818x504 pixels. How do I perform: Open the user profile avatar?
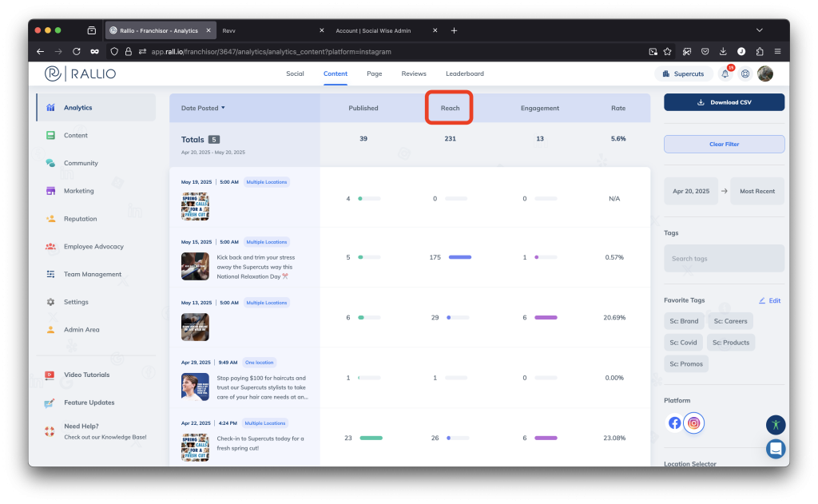pyautogui.click(x=765, y=73)
